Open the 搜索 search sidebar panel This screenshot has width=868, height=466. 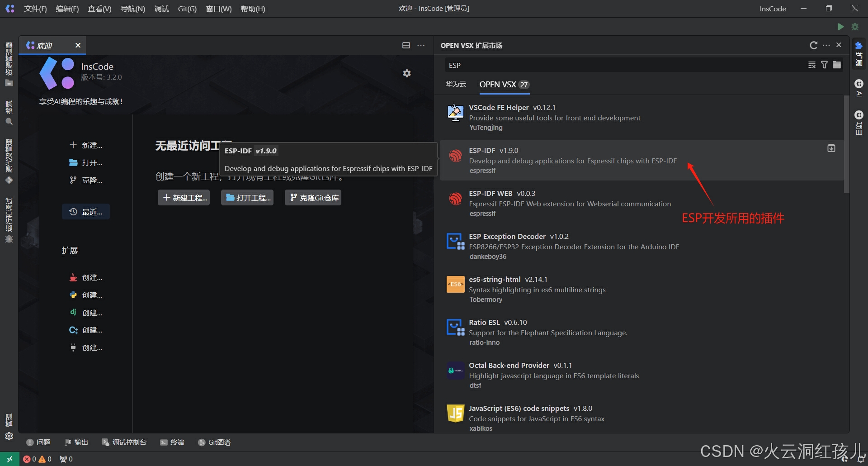(9, 112)
